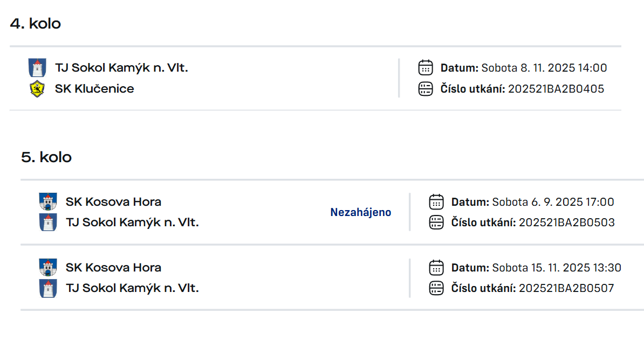Click match number icon for 202521BA2B0507
Image resolution: width=644 pixels, height=348 pixels.
point(436,288)
